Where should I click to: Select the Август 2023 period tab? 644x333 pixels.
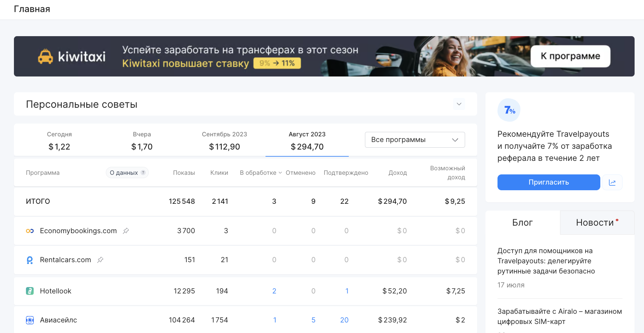[307, 140]
